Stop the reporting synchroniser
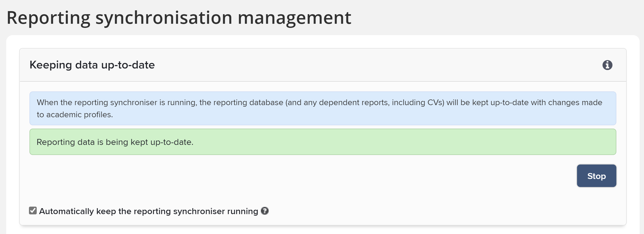This screenshot has height=234, width=644. coord(596,176)
